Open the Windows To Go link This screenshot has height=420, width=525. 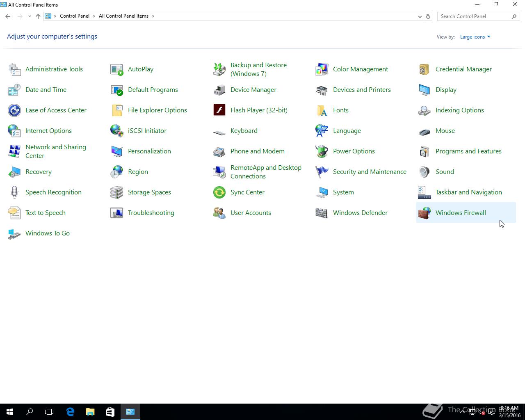pyautogui.click(x=48, y=233)
